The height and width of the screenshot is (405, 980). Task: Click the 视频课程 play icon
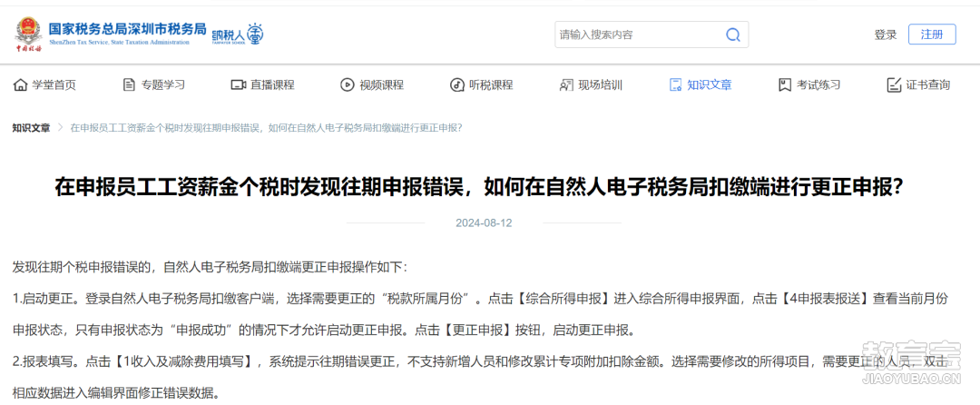(347, 85)
